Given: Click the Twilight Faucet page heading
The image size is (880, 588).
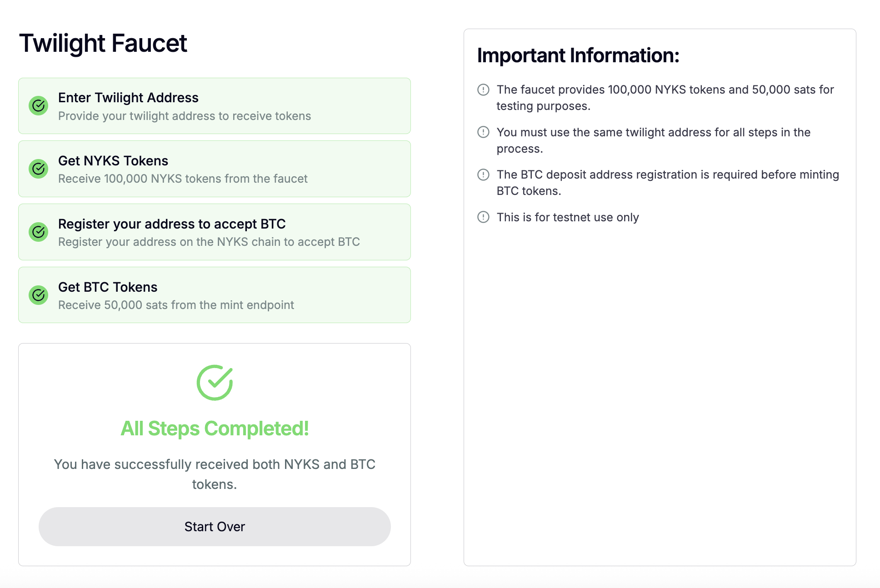Looking at the screenshot, I should coord(103,44).
